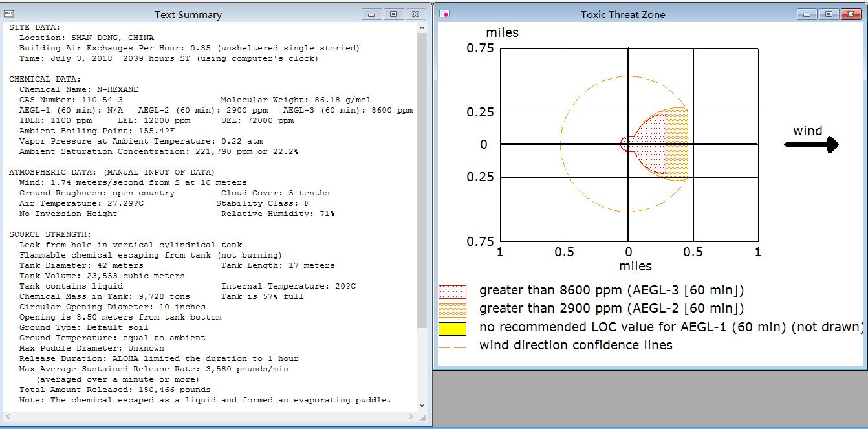The height and width of the screenshot is (429, 868).
Task: Click 'No Inversion Height' text
Action: pyautogui.click(x=69, y=214)
